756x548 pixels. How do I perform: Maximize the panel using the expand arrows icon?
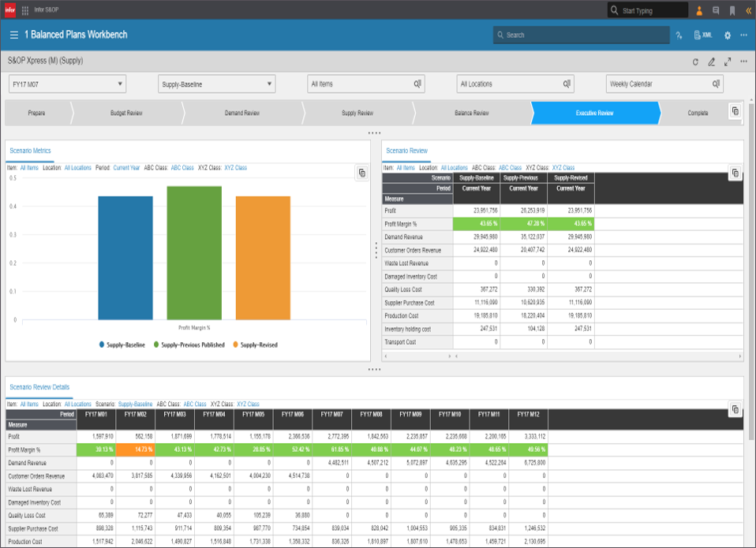pyautogui.click(x=728, y=61)
